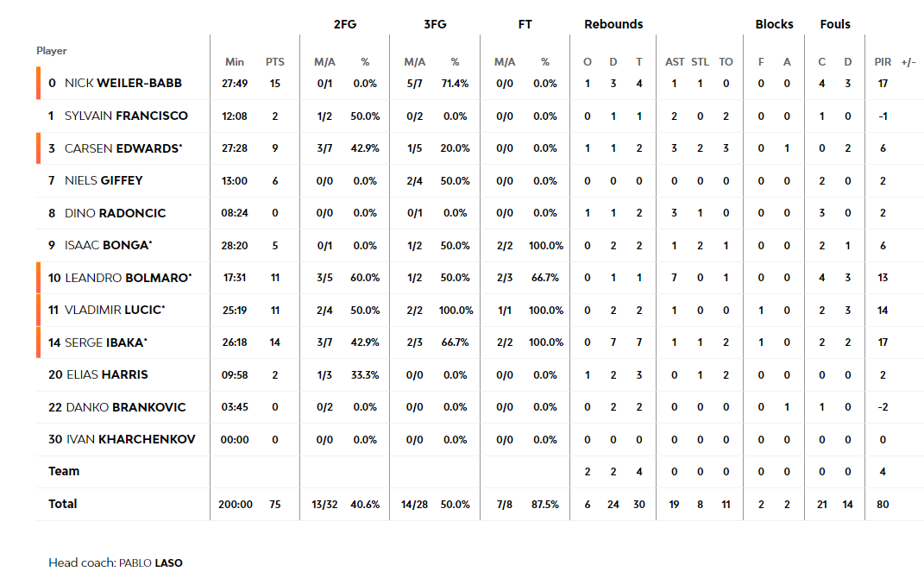Click the 3FG group header

(435, 24)
